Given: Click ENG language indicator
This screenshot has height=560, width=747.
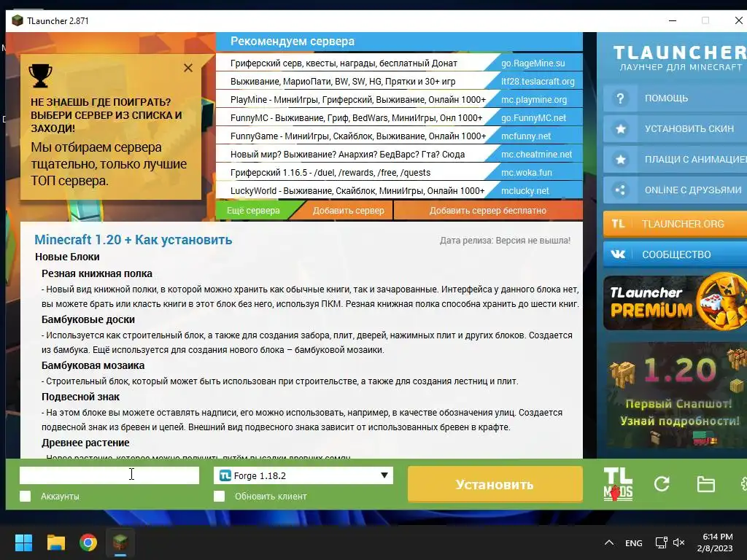Looking at the screenshot, I should [x=634, y=542].
